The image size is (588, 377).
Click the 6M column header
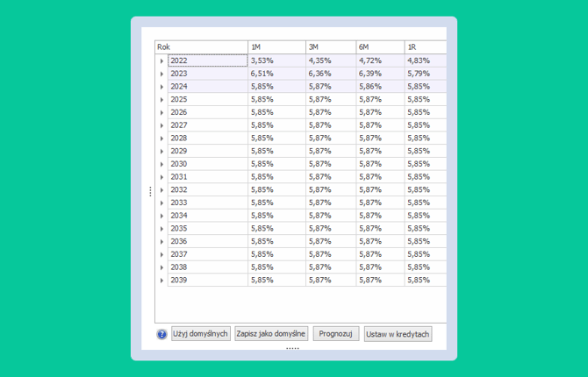(x=380, y=47)
